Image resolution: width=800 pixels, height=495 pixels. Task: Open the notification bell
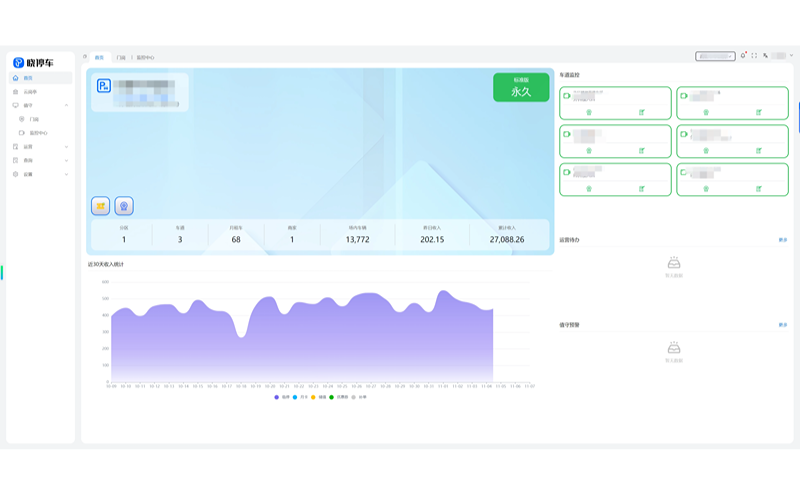point(743,56)
